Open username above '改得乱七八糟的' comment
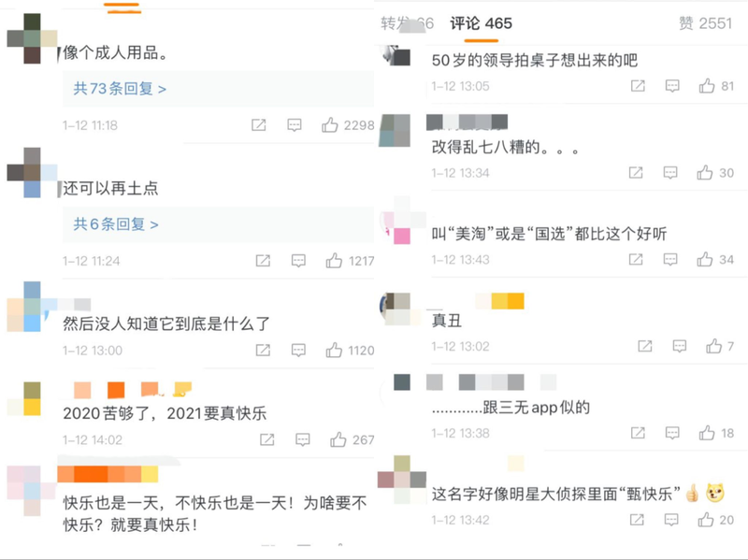Image resolution: width=748 pixels, height=560 pixels. 467,122
